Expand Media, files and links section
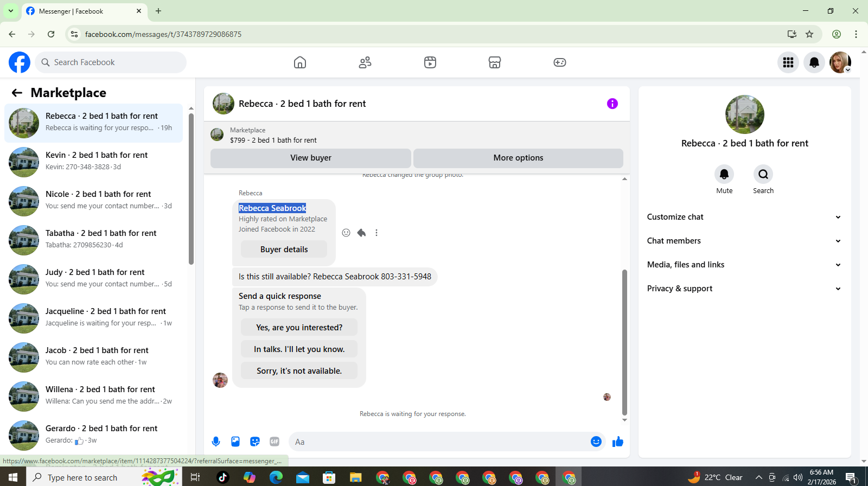This screenshot has height=486, width=868. tap(744, 265)
